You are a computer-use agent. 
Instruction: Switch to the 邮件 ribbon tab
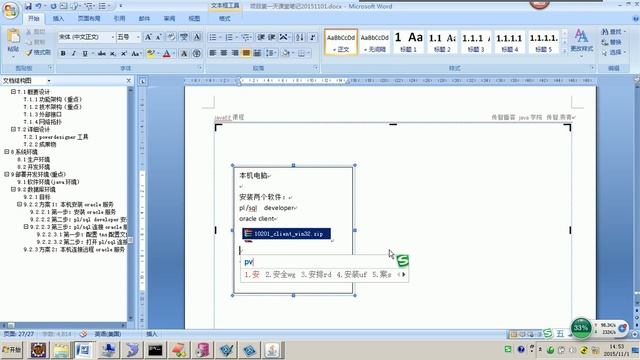144,19
